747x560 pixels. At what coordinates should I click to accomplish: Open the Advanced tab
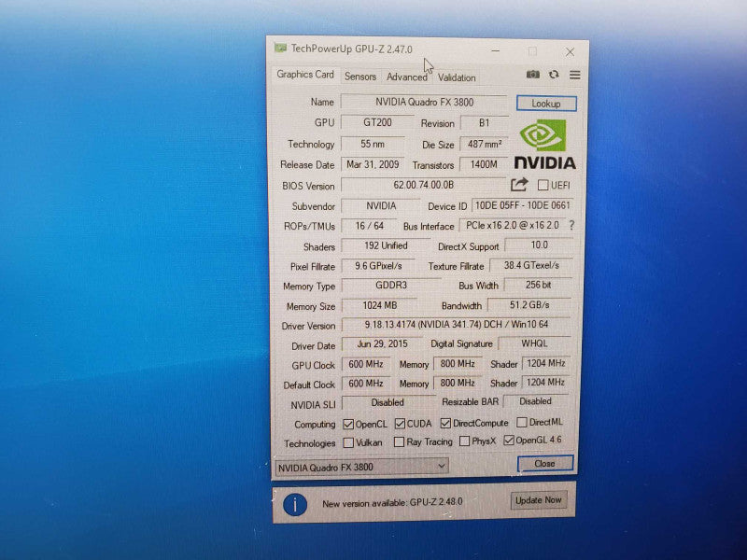407,77
